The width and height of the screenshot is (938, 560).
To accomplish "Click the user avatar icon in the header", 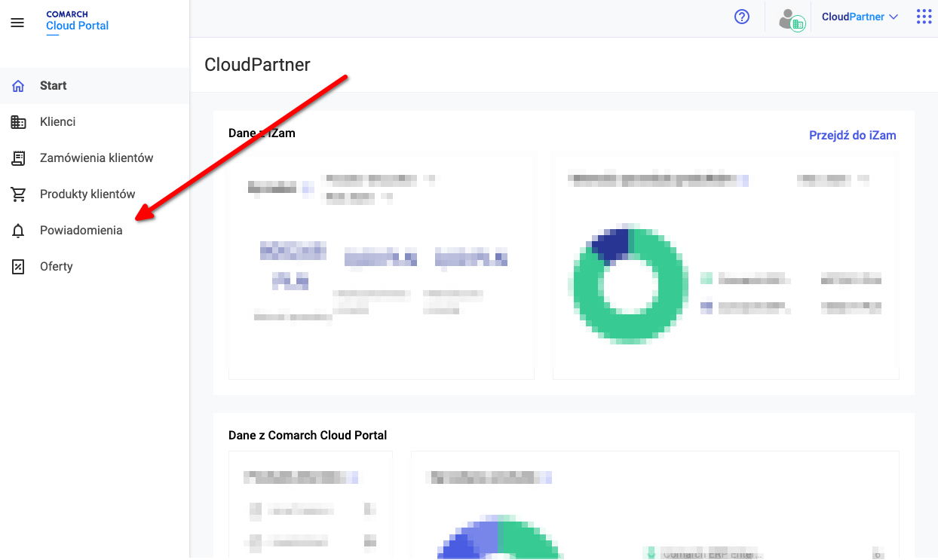I will click(x=792, y=19).
